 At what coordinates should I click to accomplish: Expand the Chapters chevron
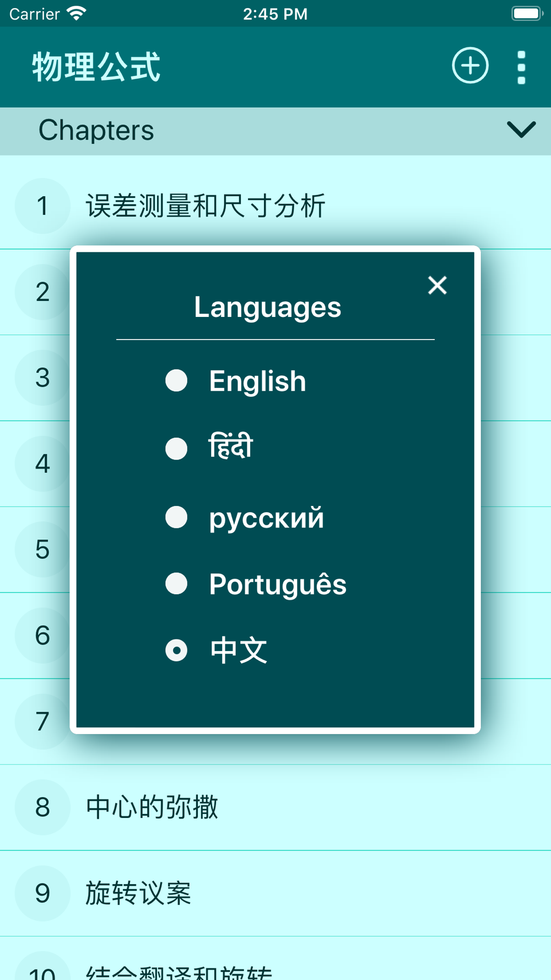[521, 130]
